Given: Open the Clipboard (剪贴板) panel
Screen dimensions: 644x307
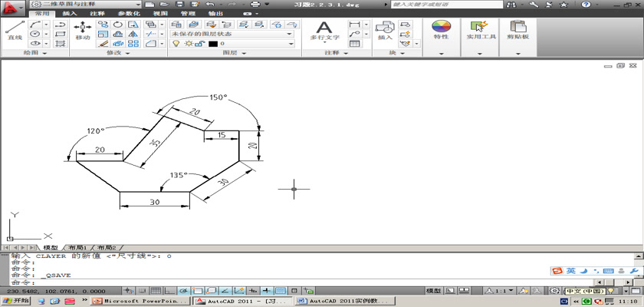Looking at the screenshot, I should click(x=517, y=31).
